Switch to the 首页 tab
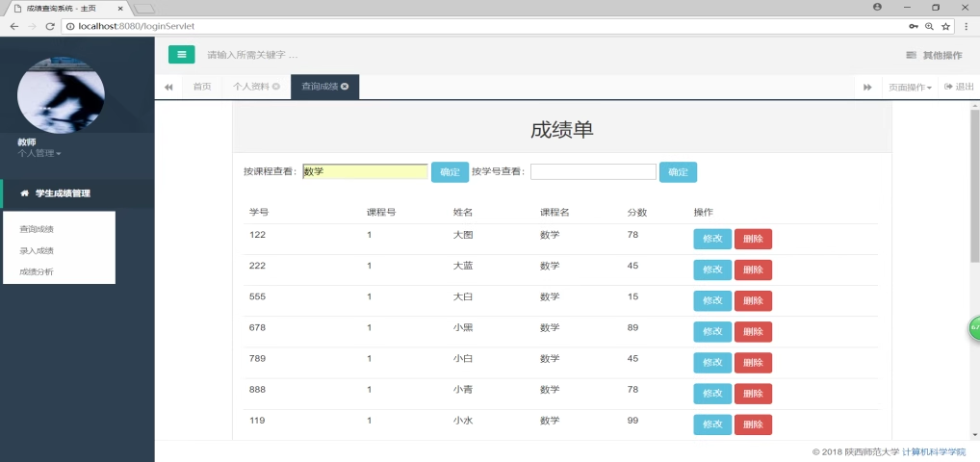Image resolution: width=980 pixels, height=462 pixels. coord(202,87)
